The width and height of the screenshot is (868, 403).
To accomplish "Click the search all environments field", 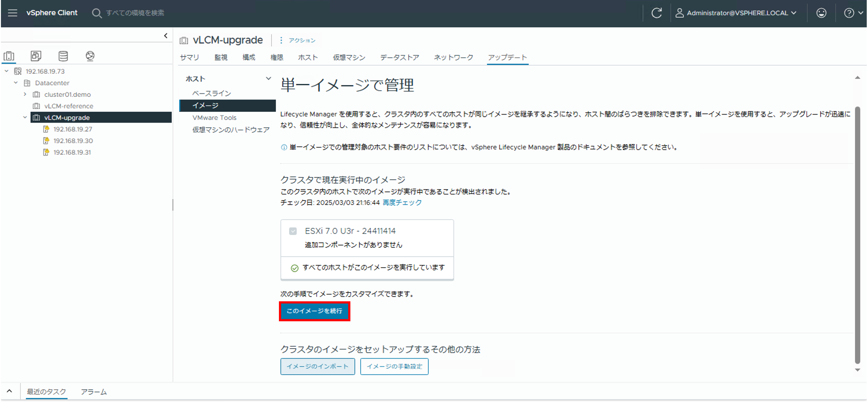I will 135,13.
